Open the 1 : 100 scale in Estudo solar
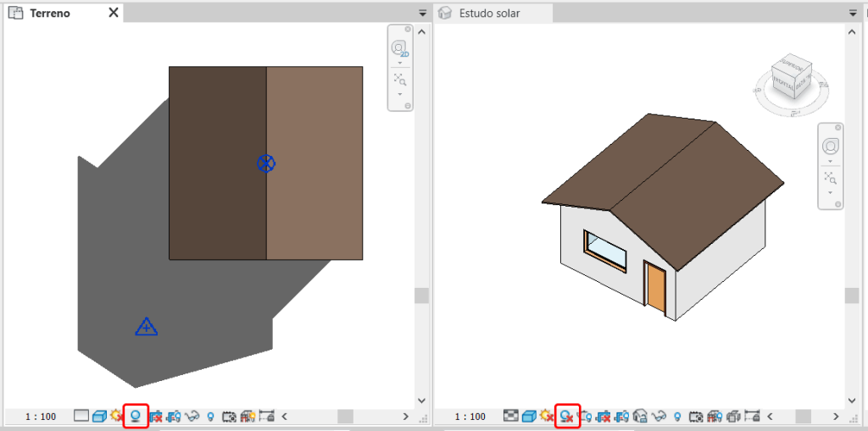The width and height of the screenshot is (868, 431). click(470, 417)
